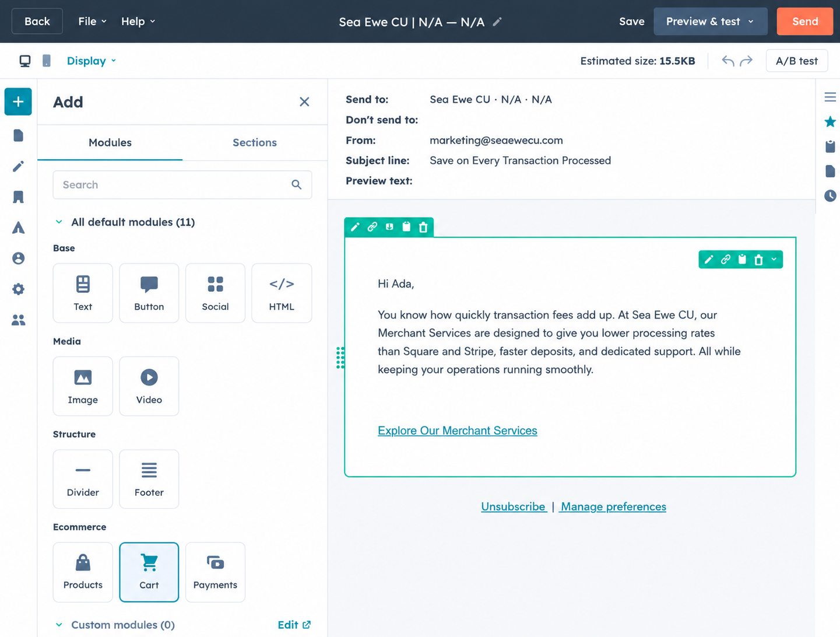Open Preview & test dropdown
The width and height of the screenshot is (840, 637).
tap(710, 22)
